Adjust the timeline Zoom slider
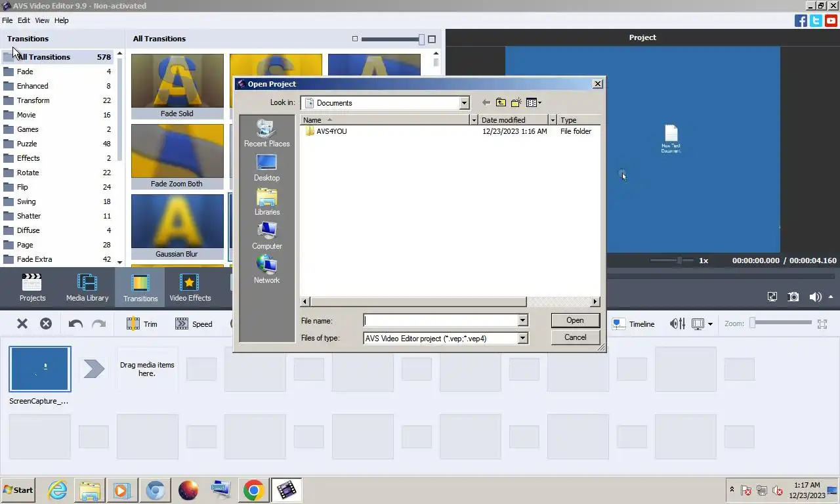Image resolution: width=840 pixels, height=504 pixels. click(753, 322)
